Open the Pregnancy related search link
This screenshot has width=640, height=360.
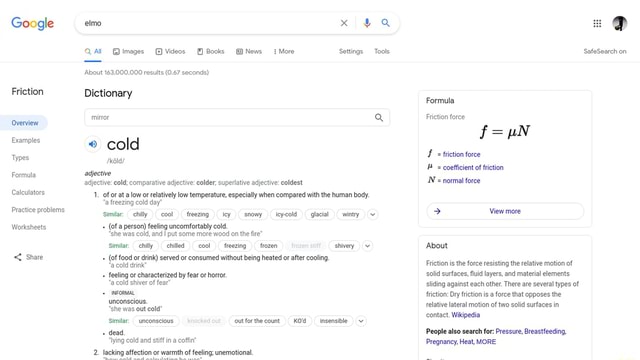click(x=441, y=342)
